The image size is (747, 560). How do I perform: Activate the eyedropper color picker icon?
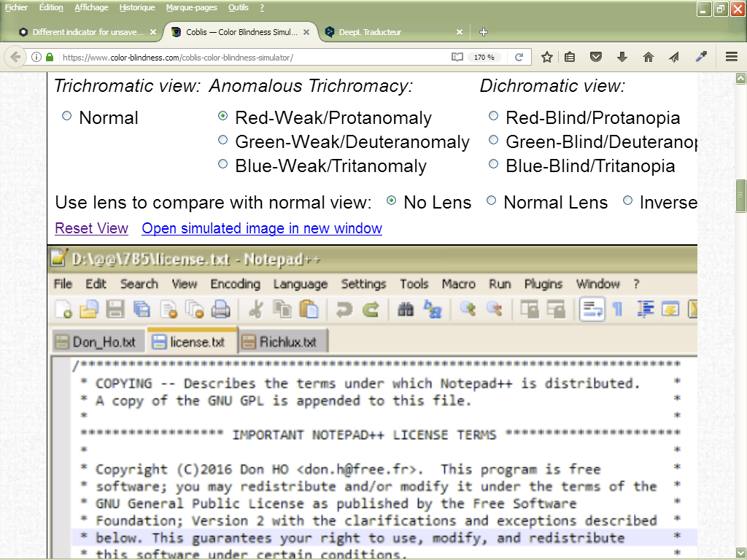pyautogui.click(x=701, y=57)
